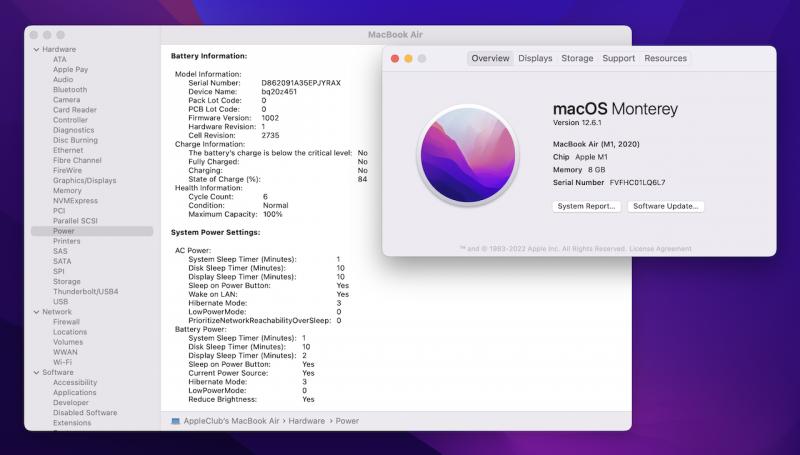
Task: Select Controller in the sidebar
Action: (x=70, y=120)
